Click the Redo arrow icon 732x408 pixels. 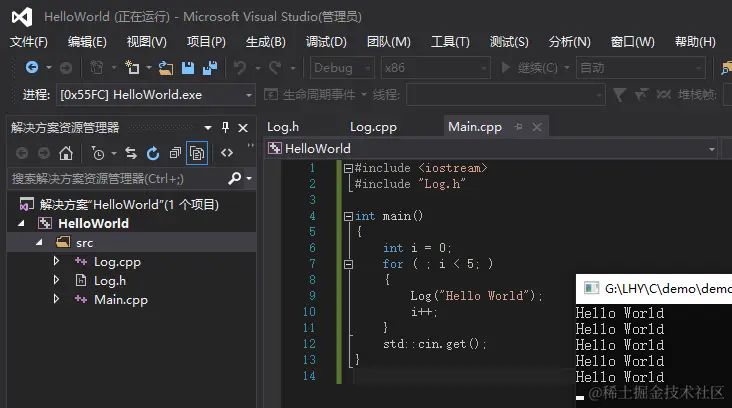(275, 68)
